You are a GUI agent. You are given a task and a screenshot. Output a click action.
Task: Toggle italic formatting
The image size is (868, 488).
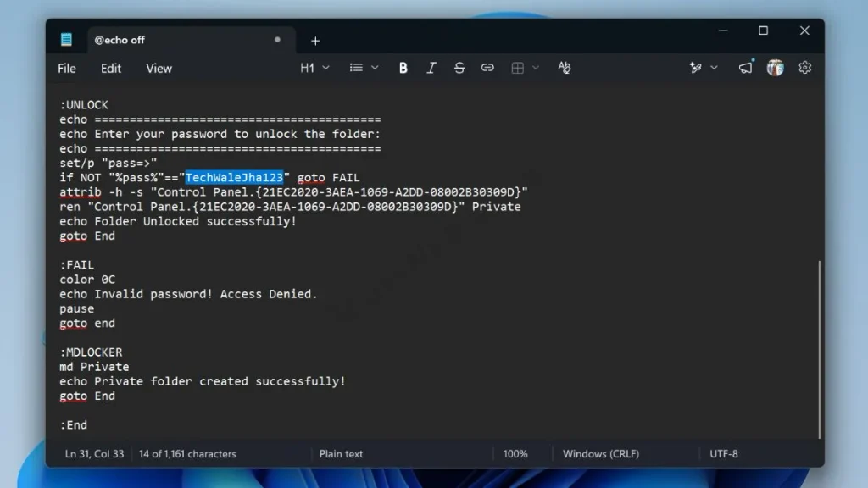tap(431, 68)
